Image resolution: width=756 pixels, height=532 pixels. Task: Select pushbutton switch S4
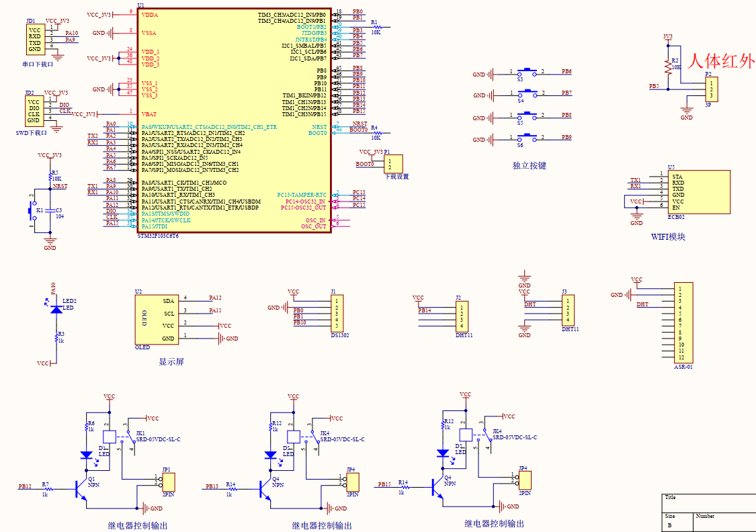(x=528, y=95)
